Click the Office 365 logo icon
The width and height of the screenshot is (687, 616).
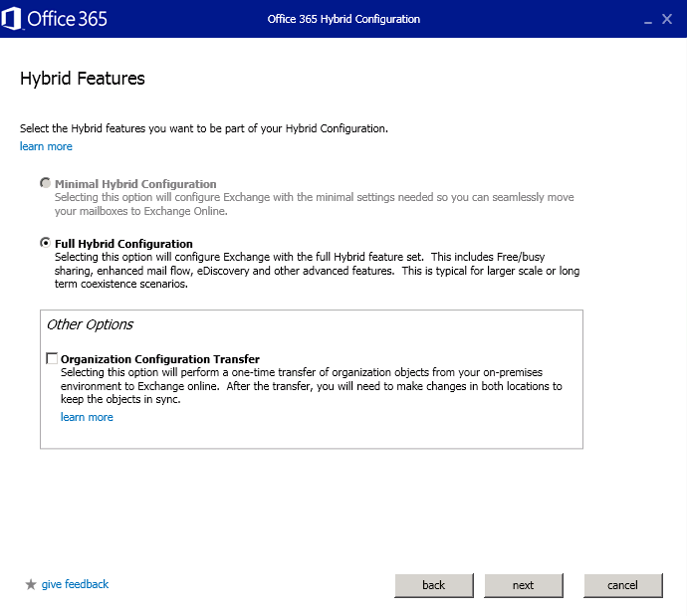click(x=11, y=19)
